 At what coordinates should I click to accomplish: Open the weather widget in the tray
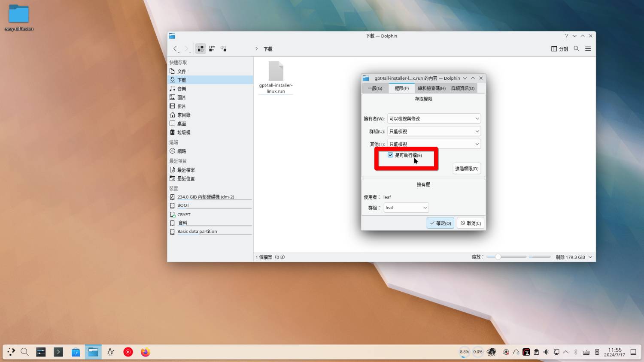point(492,352)
